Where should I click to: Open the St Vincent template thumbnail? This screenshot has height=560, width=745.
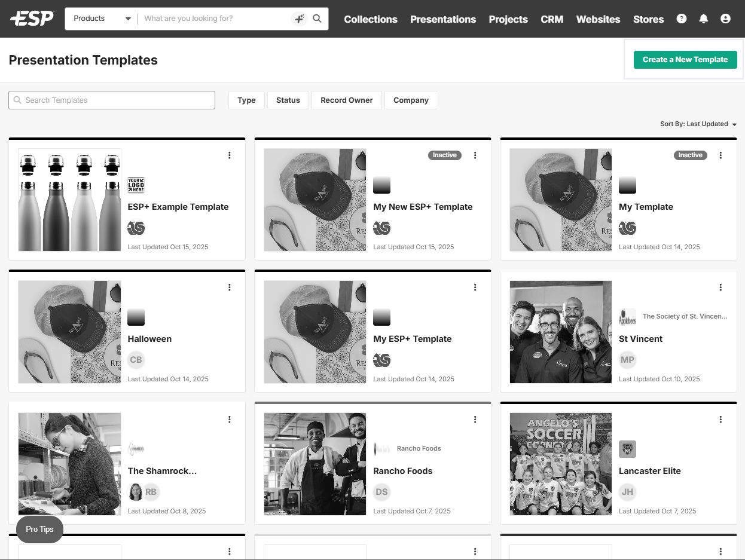560,332
